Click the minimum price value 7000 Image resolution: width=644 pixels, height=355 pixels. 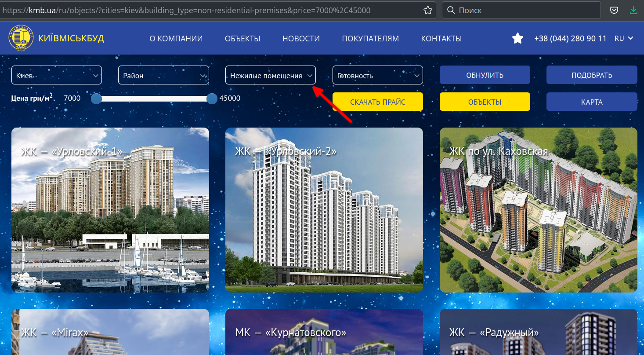point(72,98)
